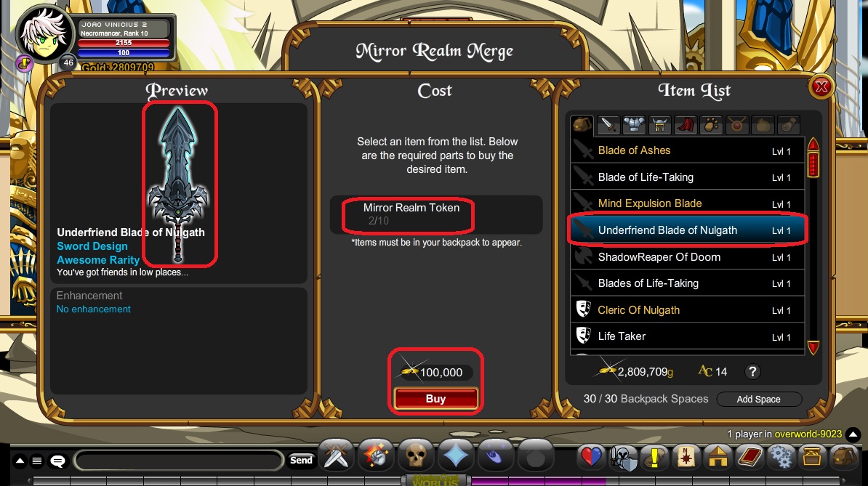This screenshot has width=868, height=486.
Task: Filter the item list by helmets
Action: coord(659,126)
